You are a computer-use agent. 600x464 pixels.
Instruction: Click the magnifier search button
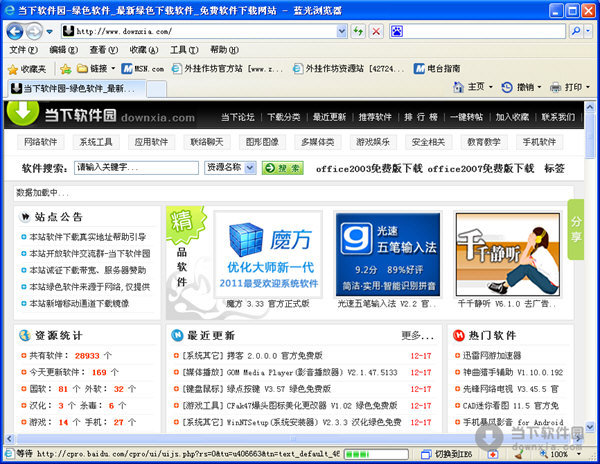click(x=576, y=31)
